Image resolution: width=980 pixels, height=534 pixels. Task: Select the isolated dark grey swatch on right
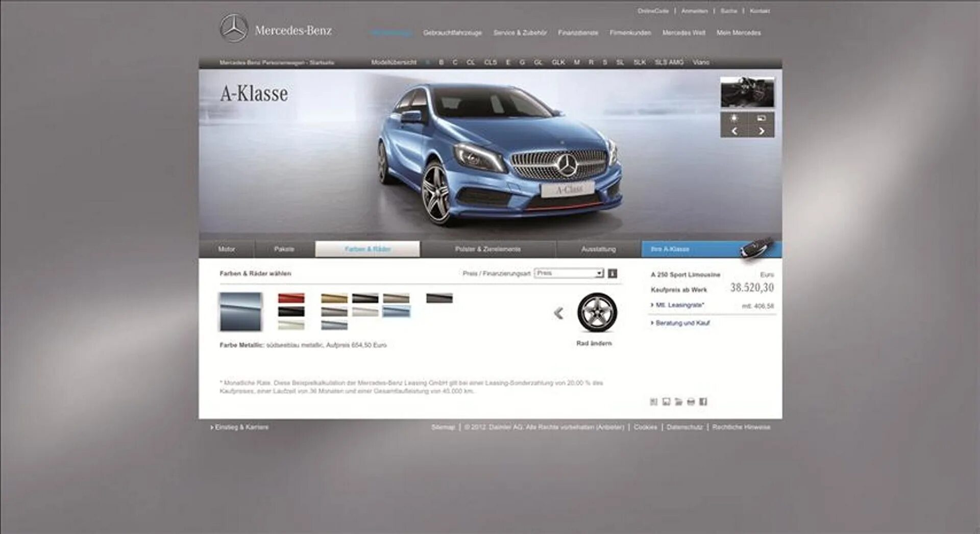[x=439, y=298]
